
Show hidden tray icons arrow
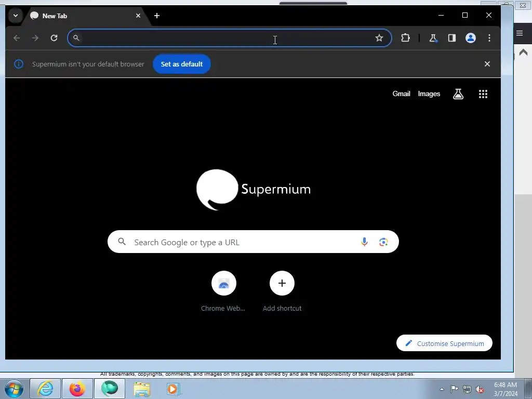442,389
